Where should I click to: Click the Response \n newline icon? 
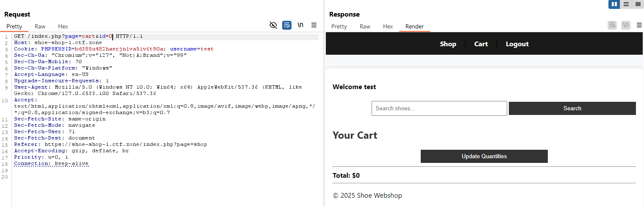point(626,25)
